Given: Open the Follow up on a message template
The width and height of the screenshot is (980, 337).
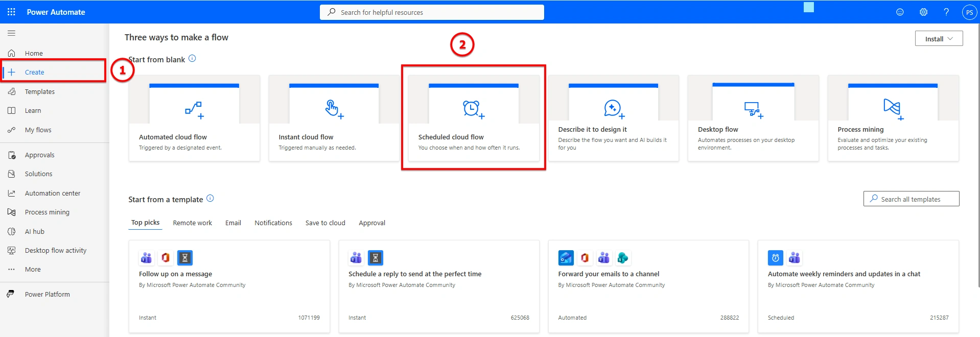Looking at the screenshot, I should click(x=229, y=286).
